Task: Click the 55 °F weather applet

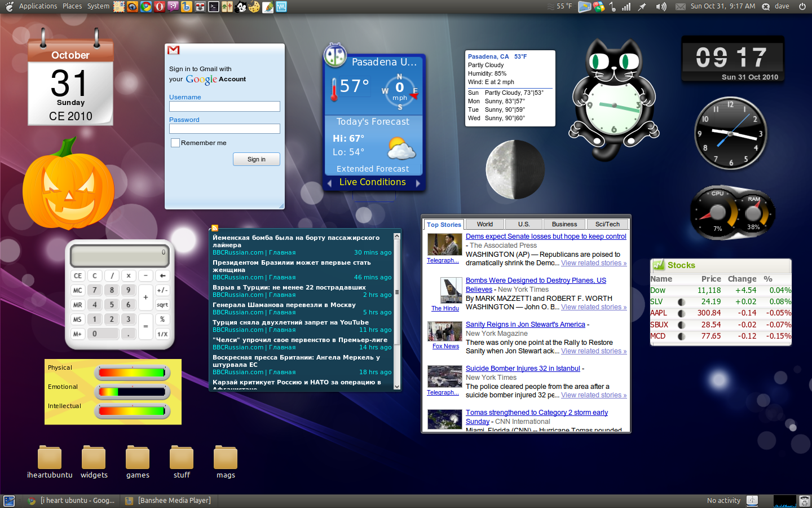Action: point(559,6)
